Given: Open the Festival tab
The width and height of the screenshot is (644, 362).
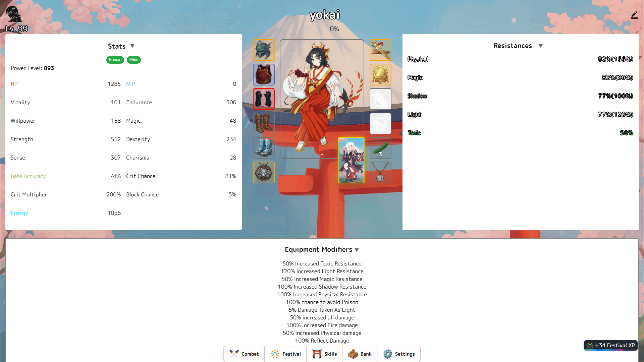Looking at the screenshot, I should click(285, 354).
